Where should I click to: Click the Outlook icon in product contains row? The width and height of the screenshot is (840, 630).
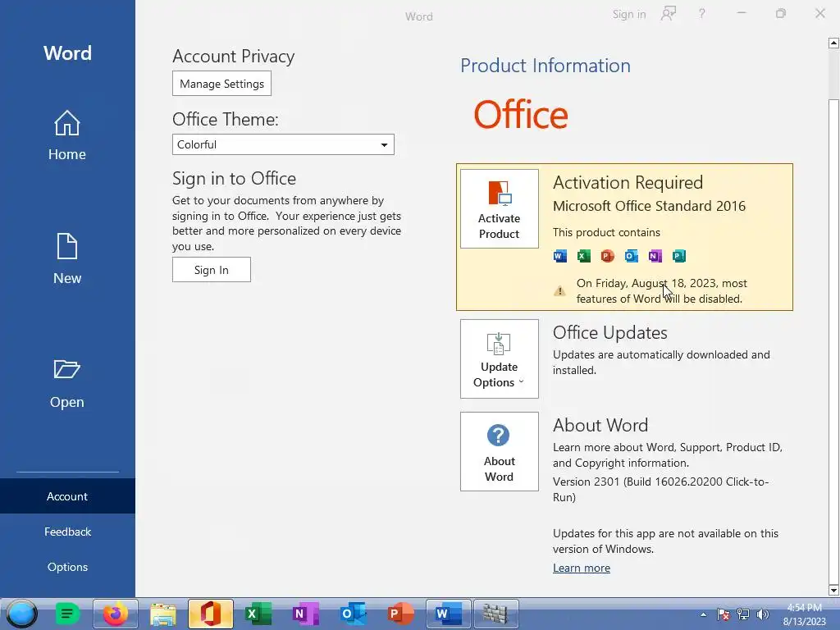[631, 256]
